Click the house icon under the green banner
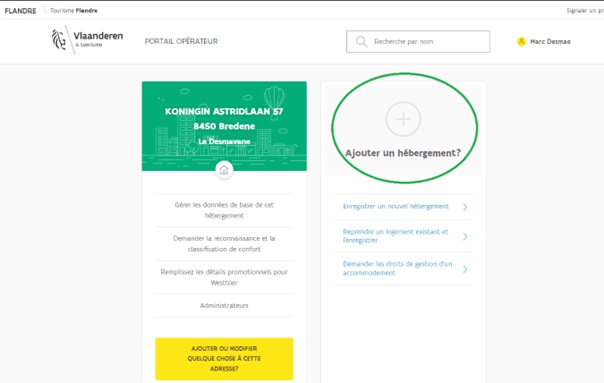Screen dimensions: 604x383 (224, 170)
